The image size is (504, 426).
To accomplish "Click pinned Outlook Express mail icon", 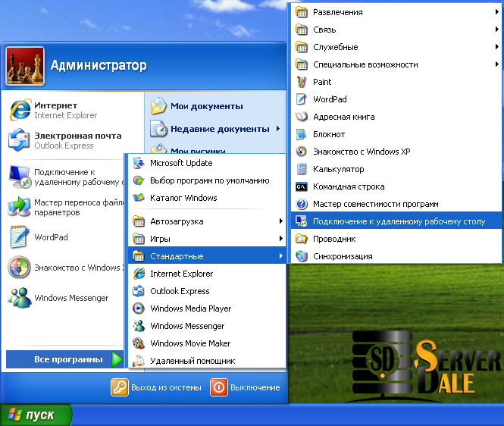I will point(19,140).
